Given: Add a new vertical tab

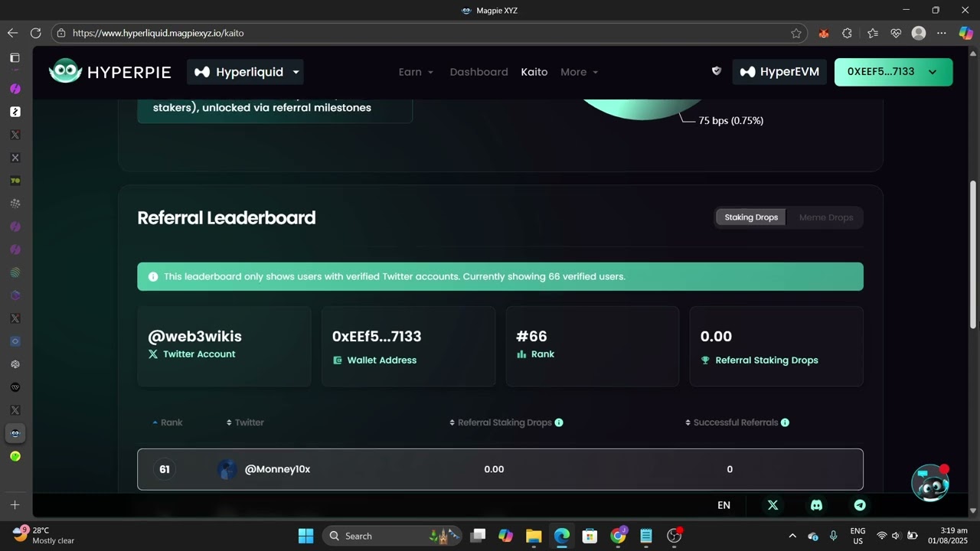Looking at the screenshot, I should tap(15, 505).
